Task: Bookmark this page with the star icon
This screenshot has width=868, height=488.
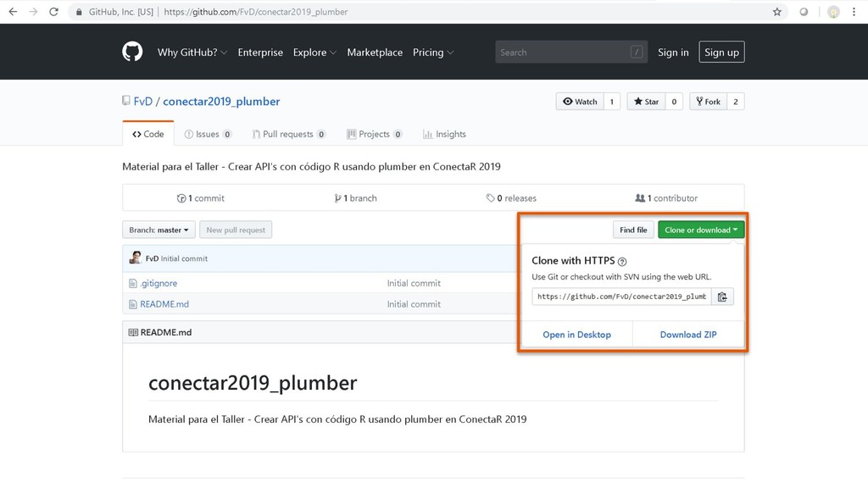Action: (x=777, y=12)
